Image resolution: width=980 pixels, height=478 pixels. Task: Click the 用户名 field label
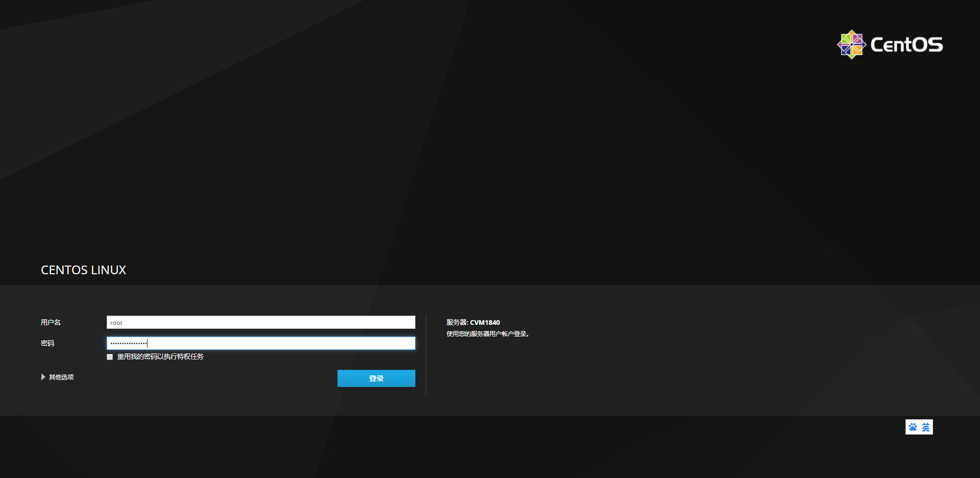51,322
